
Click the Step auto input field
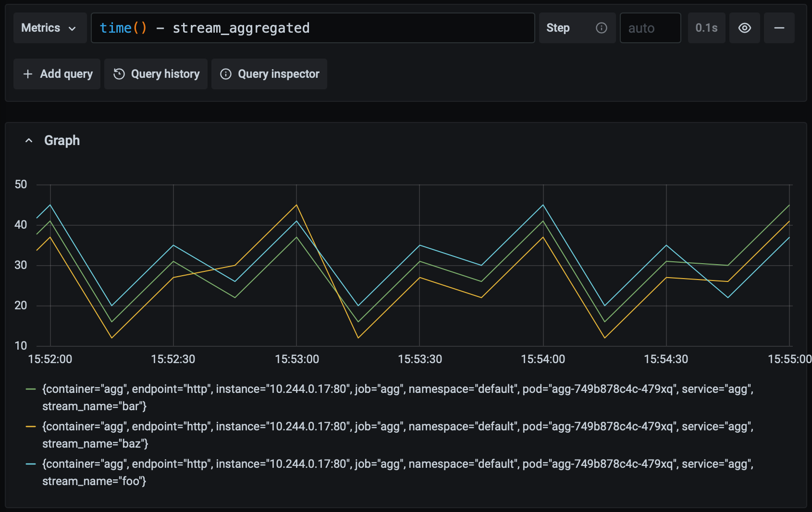pyautogui.click(x=650, y=28)
